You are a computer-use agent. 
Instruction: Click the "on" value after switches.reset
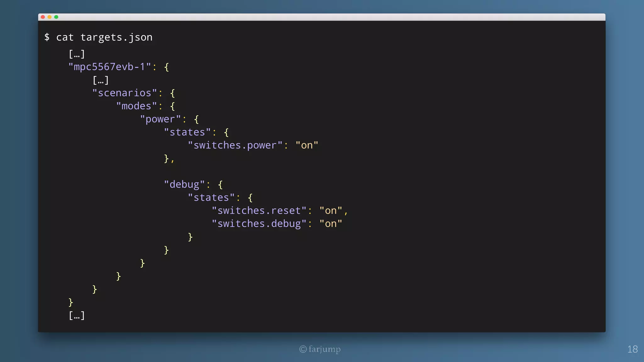[x=330, y=211]
